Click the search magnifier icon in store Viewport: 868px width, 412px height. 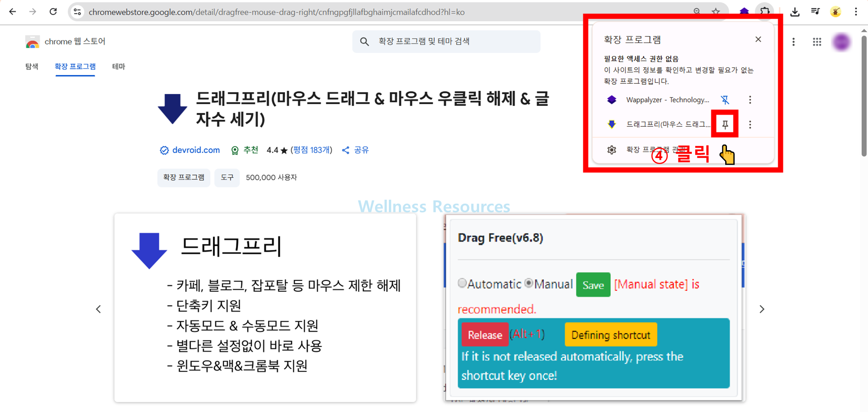[x=365, y=41]
